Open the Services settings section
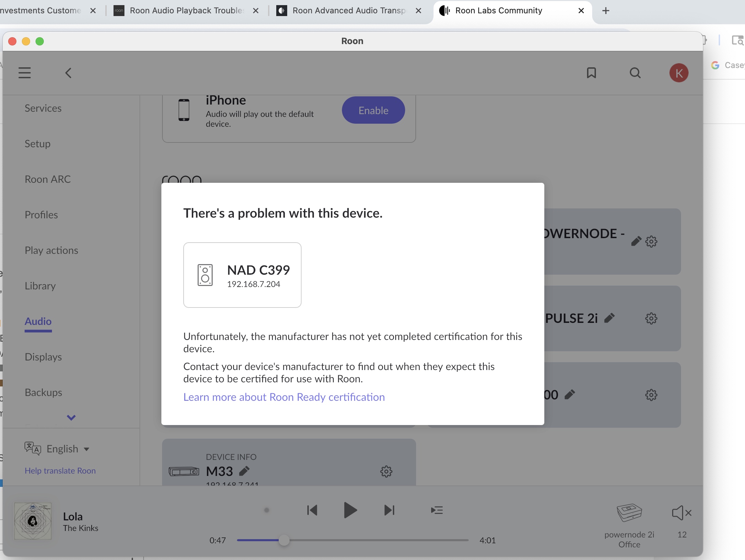The height and width of the screenshot is (560, 745). click(x=43, y=108)
